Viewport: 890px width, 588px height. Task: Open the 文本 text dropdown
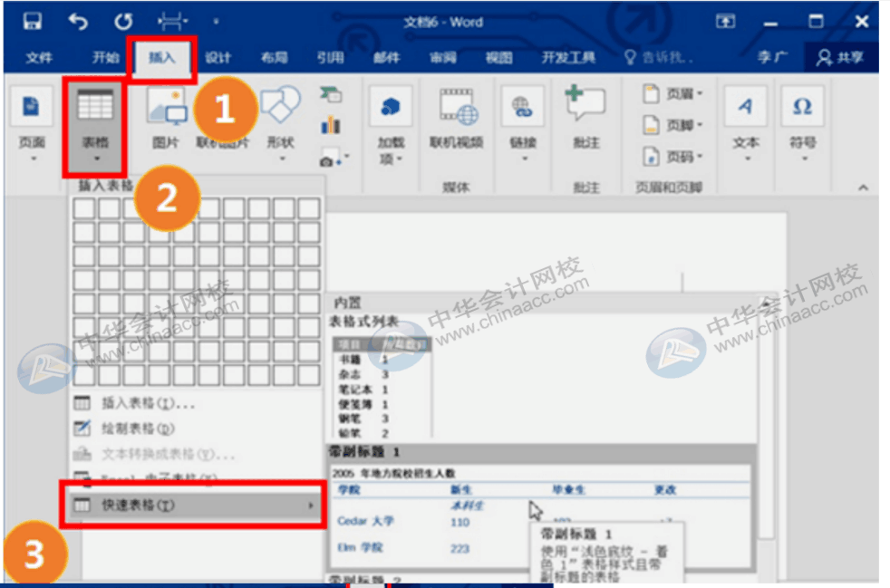745,125
